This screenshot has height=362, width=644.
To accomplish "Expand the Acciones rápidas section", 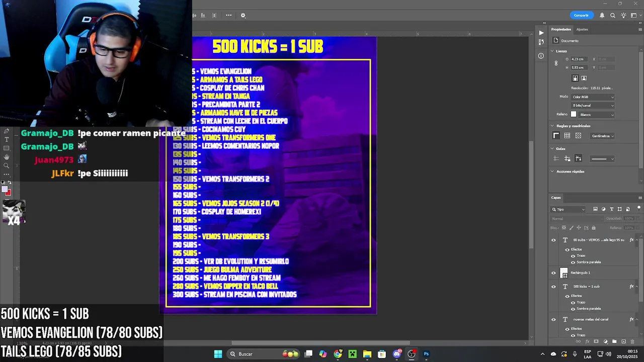I will [x=552, y=171].
